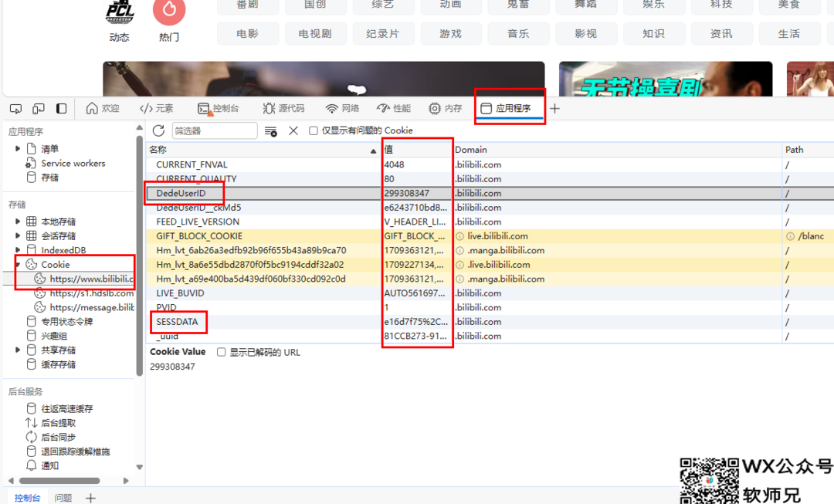834x504 pixels.
Task: Select the FEED_LIVE_VERSION cookie row
Action: coord(490,222)
